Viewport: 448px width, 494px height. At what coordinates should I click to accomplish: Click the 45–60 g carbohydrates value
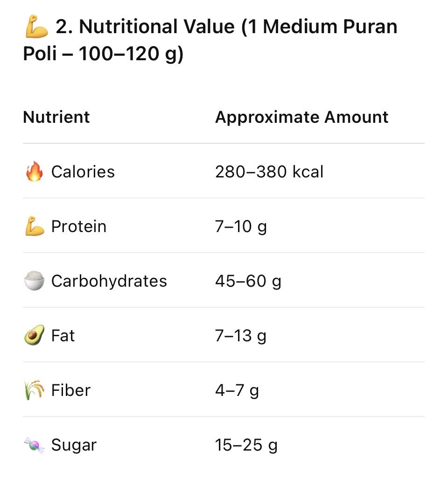(x=248, y=282)
